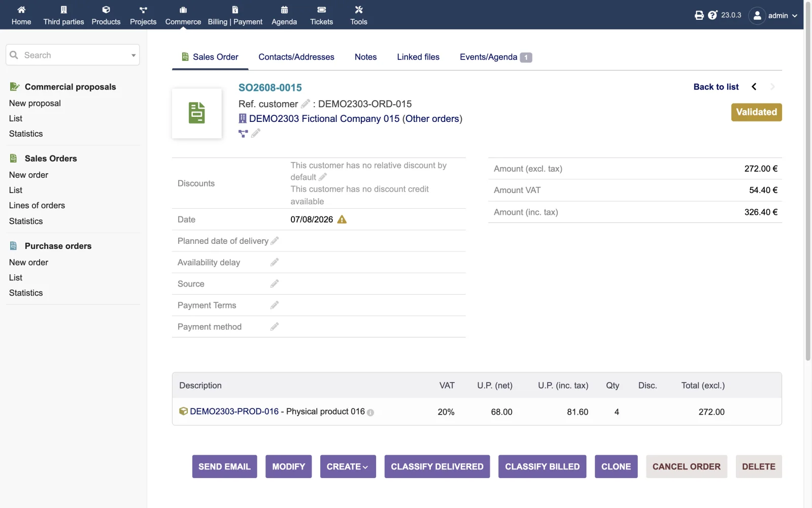812x508 pixels.
Task: Open List under Sales Orders
Action: click(x=16, y=190)
